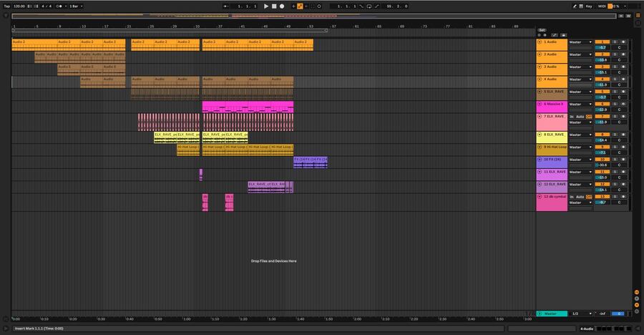The image size is (644, 335).
Task: Open the Master output dropdown for 6 Massive X
Action: point(580,105)
